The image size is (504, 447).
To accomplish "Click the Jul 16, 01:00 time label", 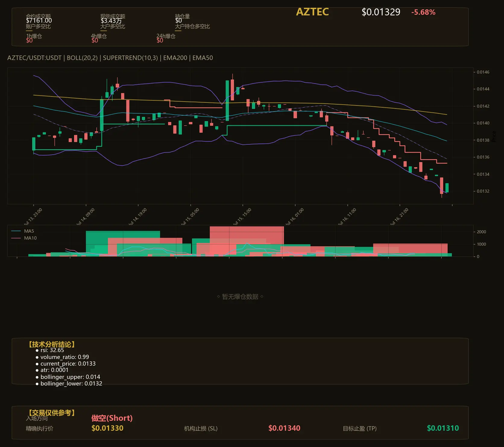I will click(295, 217).
